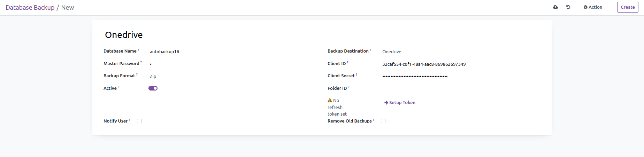Enable the Notify User checkbox

click(139, 121)
